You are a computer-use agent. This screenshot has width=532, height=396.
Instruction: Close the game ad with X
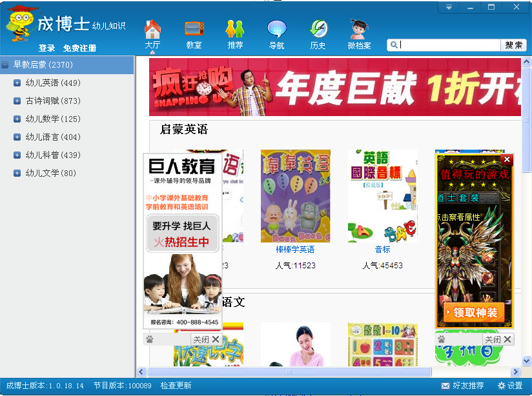[507, 159]
